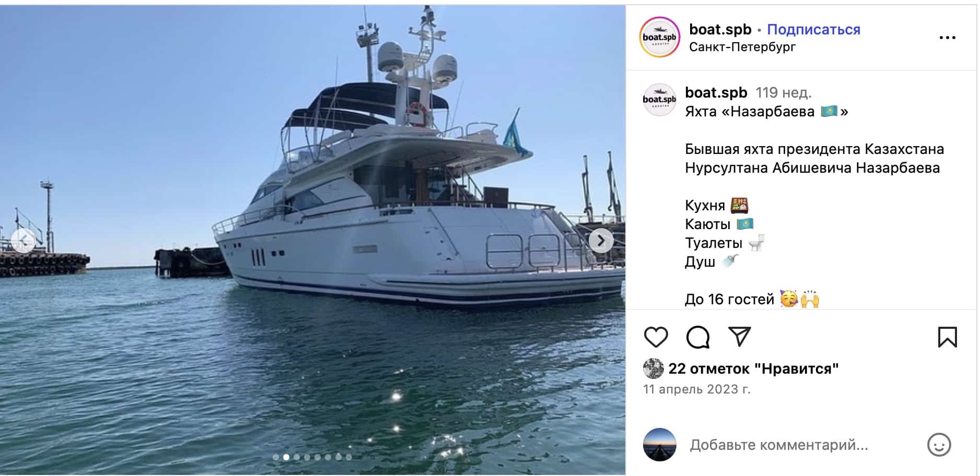This screenshot has height=476, width=980.
Task: Open the emoji picker smiley icon
Action: [939, 445]
